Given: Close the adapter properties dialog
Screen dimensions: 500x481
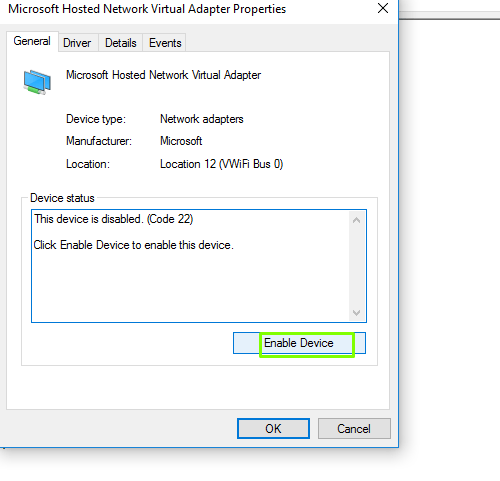Looking at the screenshot, I should (383, 8).
